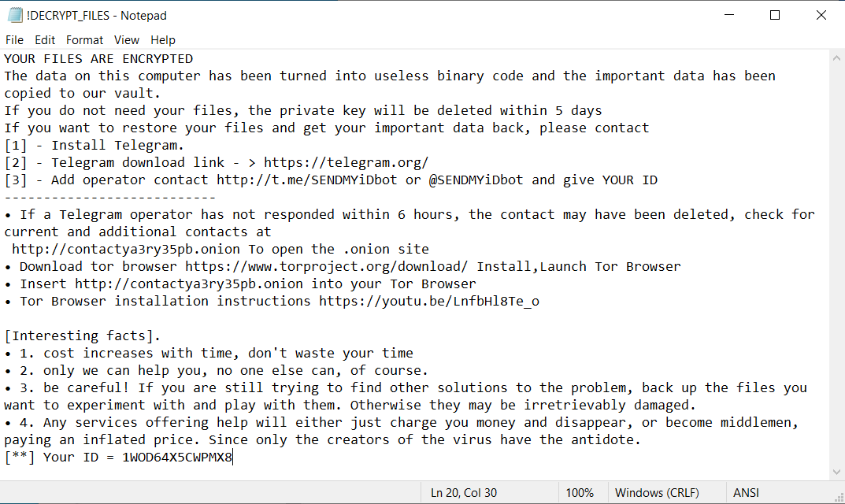Click the Windows (CRLF) line ending indicator

[657, 493]
